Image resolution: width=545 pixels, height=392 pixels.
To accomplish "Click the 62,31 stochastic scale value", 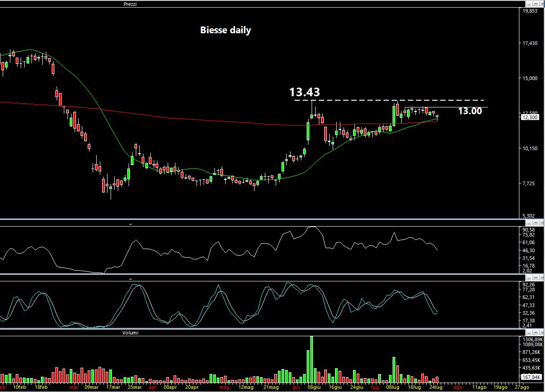I will click(x=528, y=297).
